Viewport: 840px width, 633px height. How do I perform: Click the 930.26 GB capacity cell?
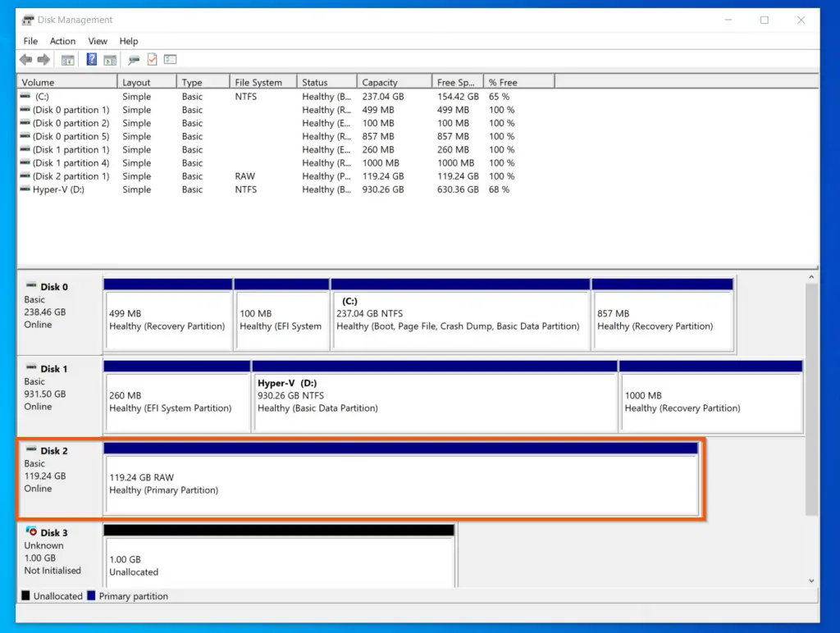(383, 189)
